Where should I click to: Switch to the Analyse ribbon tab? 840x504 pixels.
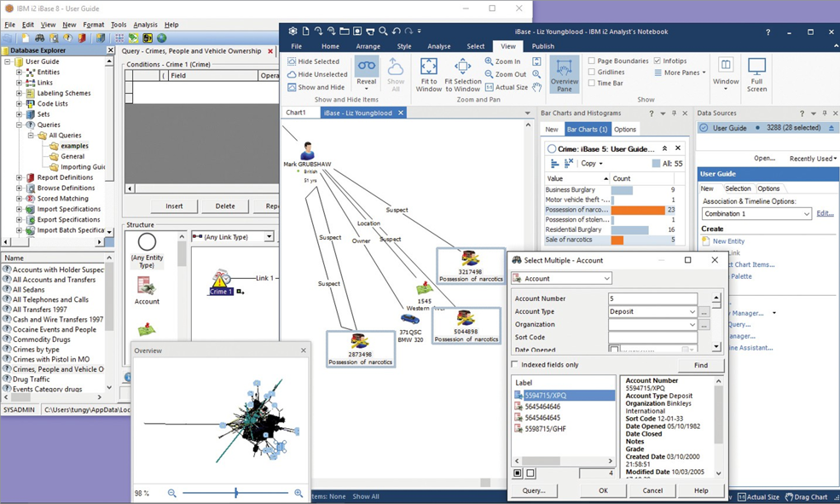[438, 46]
